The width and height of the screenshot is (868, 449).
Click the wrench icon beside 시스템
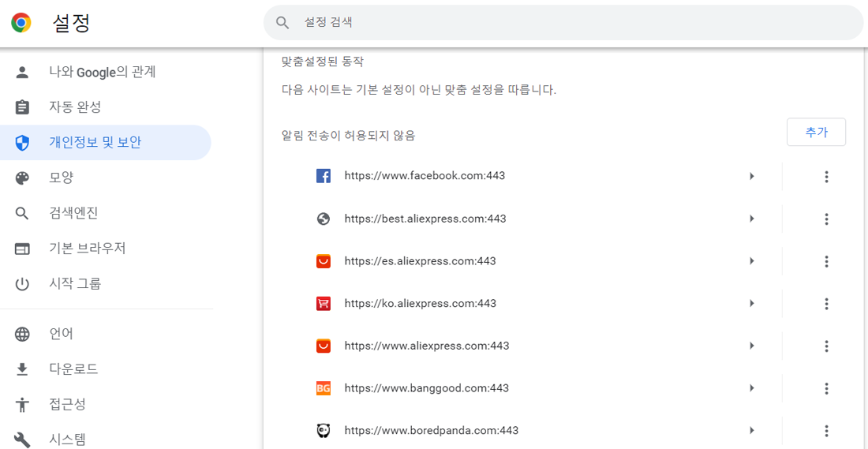tap(22, 440)
